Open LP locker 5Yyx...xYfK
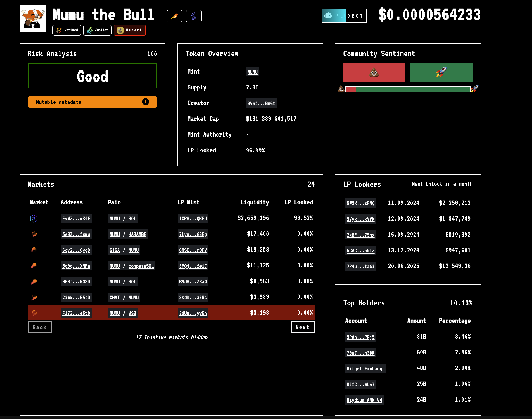Screen dimensions: 532x419 [x=361, y=219]
